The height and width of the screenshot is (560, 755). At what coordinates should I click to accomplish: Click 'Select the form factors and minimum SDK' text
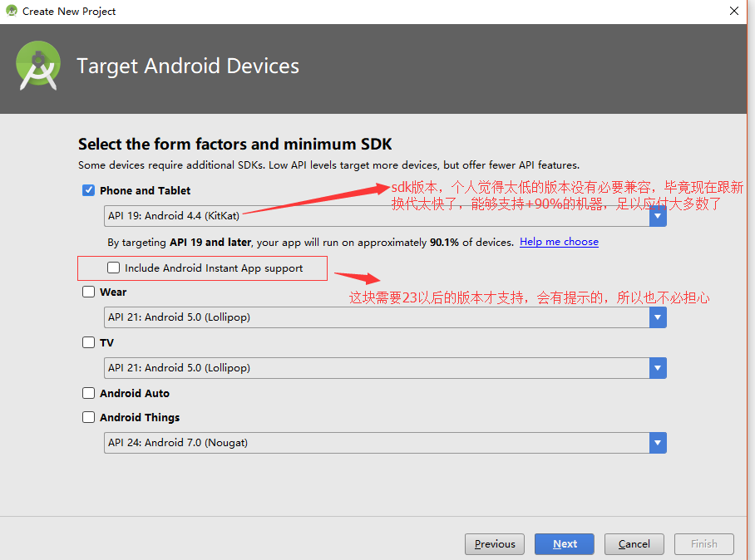point(235,145)
